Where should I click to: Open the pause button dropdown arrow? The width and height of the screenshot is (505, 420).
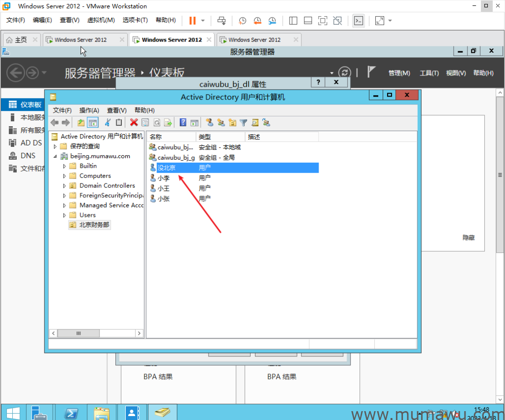tap(203, 21)
